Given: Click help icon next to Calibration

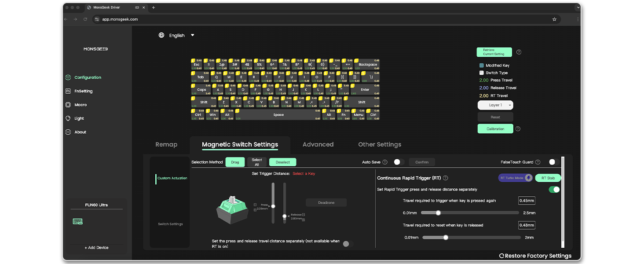Looking at the screenshot, I should click(518, 129).
